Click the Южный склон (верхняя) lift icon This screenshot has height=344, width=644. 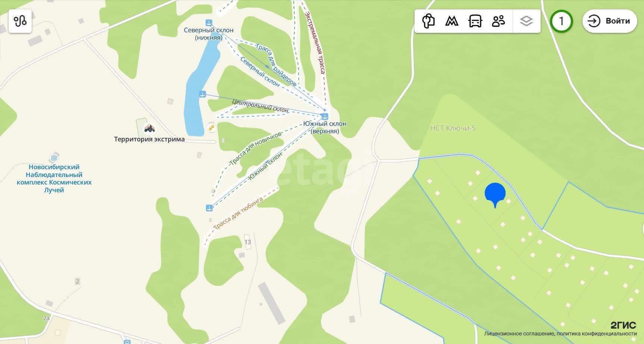point(325,116)
